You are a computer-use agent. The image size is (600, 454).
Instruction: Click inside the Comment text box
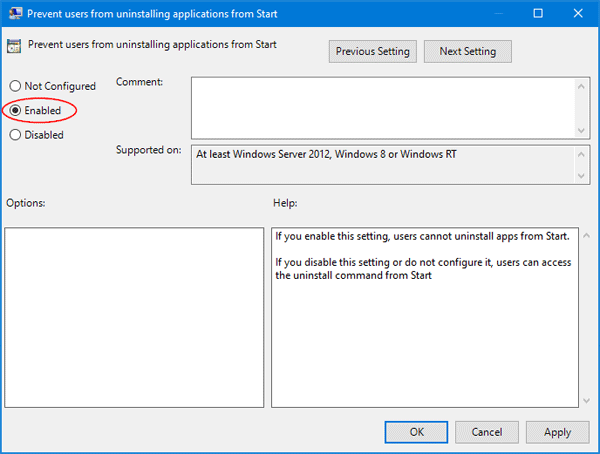point(381,108)
